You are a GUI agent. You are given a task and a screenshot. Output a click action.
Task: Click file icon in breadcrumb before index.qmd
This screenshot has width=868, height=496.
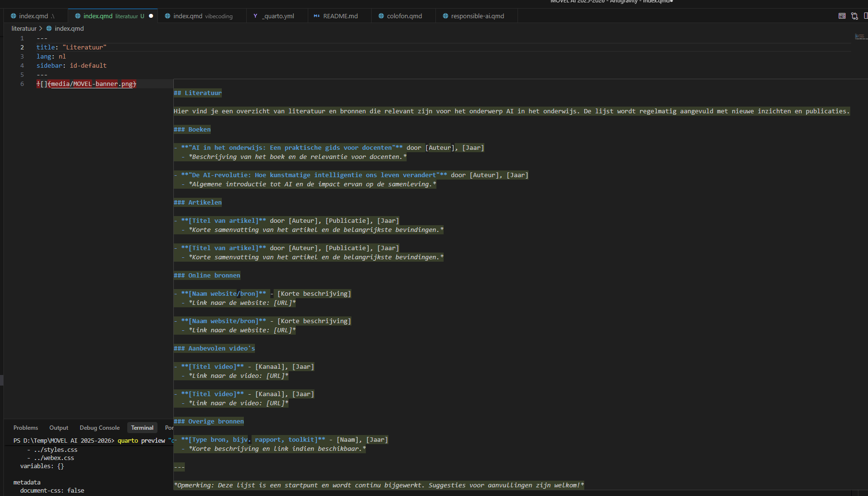click(49, 28)
